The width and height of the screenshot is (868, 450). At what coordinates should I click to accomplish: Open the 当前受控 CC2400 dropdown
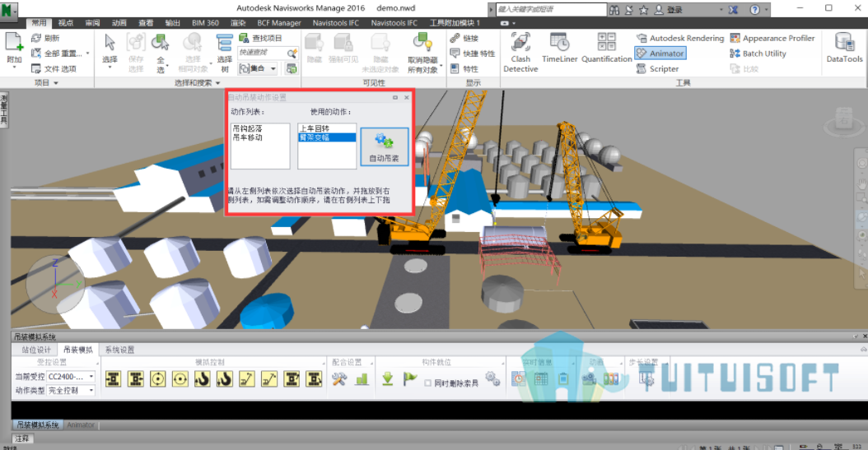point(71,377)
